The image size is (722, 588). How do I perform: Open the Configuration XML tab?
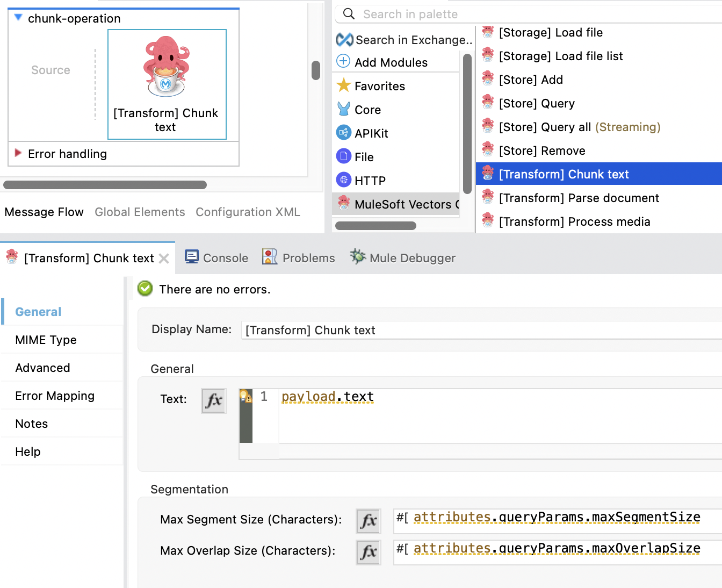coord(248,212)
